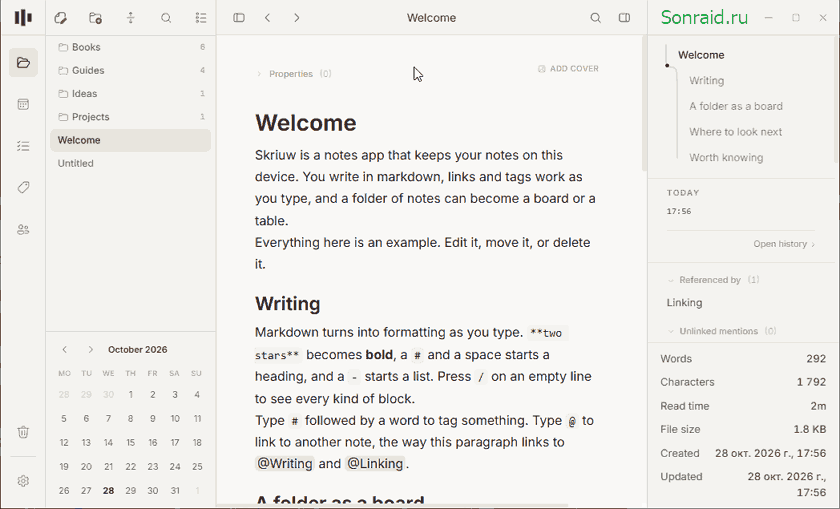Open the tags view in left rail
This screenshot has width=840, height=509.
(x=23, y=188)
